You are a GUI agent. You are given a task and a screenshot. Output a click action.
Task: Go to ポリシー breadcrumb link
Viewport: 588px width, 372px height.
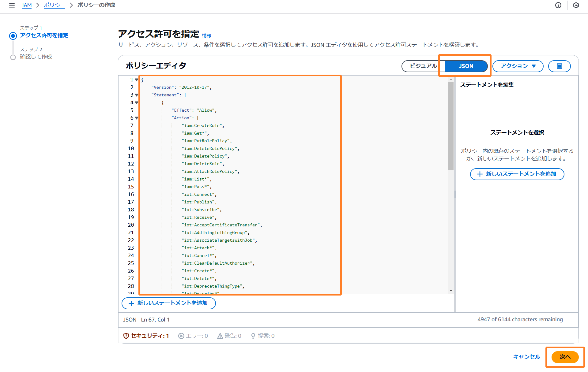point(54,5)
